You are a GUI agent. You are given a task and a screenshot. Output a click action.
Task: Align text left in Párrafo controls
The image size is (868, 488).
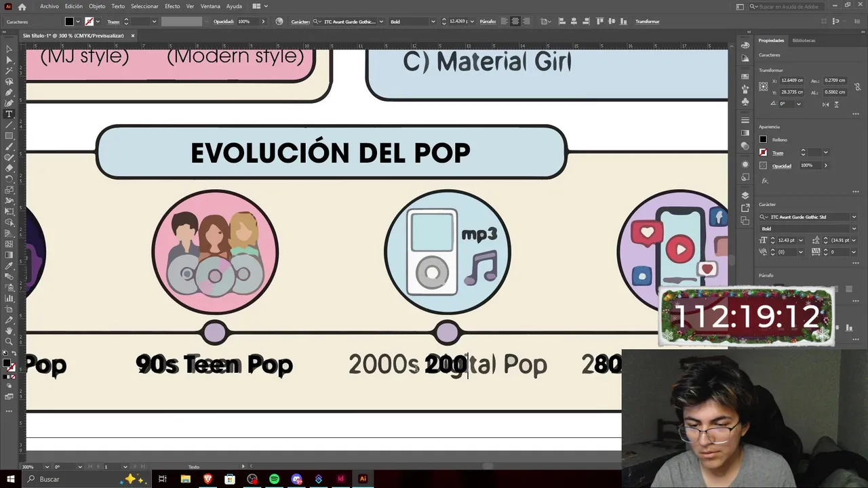pyautogui.click(x=504, y=22)
